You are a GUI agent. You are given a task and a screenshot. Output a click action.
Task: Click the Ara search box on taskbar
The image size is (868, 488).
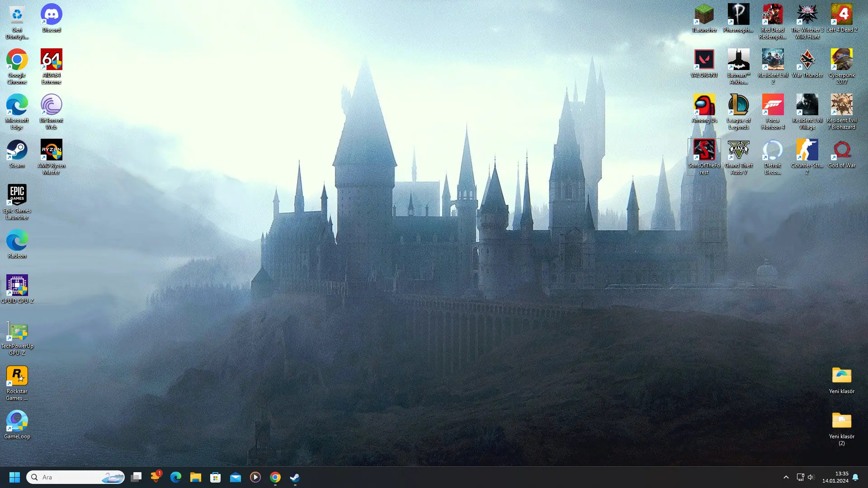(75, 477)
